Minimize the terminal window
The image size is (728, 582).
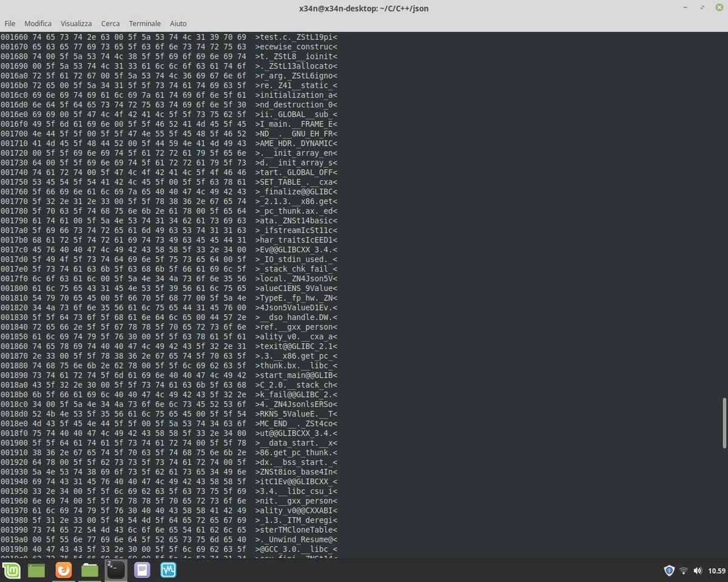click(x=685, y=8)
